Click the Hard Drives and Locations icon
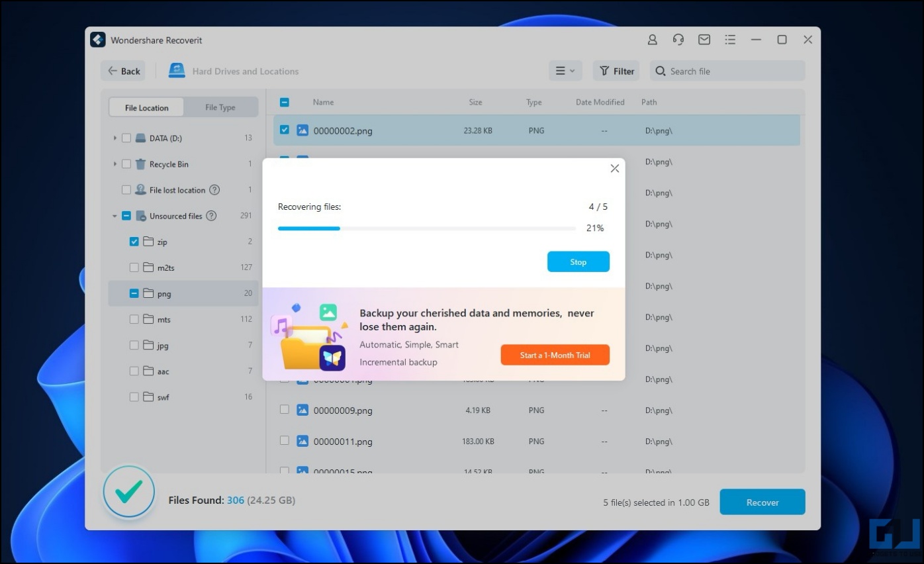 coord(177,71)
